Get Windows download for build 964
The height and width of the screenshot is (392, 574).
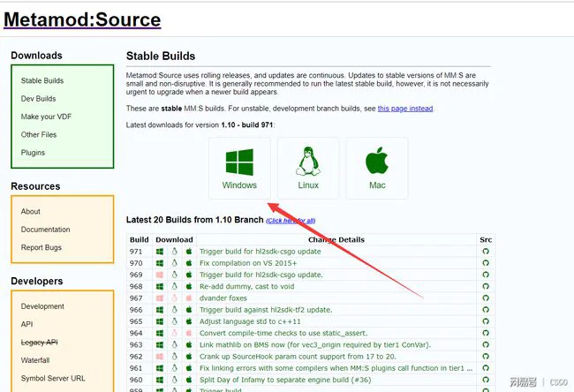tap(160, 334)
